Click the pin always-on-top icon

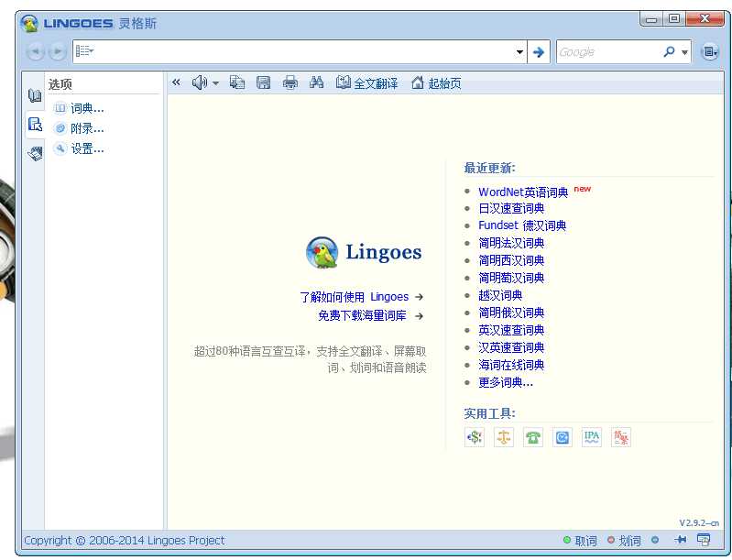point(681,540)
